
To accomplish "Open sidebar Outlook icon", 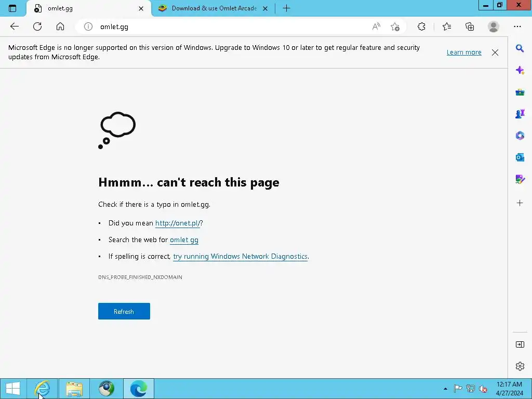I will pyautogui.click(x=520, y=157).
